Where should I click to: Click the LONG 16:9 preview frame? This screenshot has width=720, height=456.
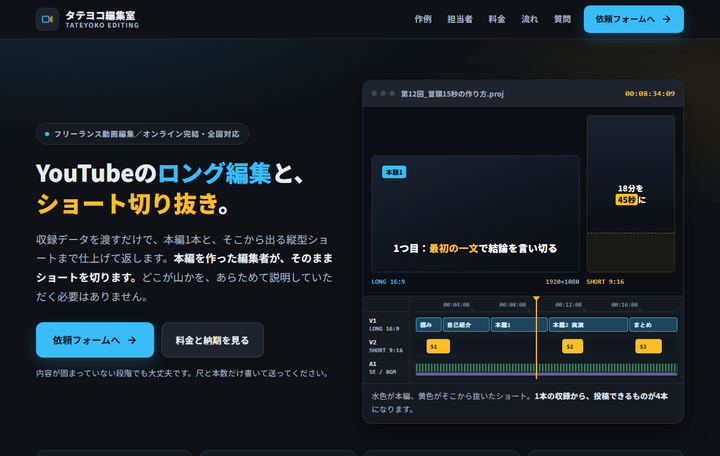coord(475,214)
